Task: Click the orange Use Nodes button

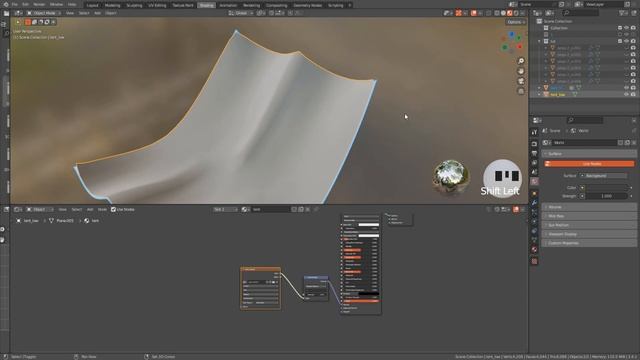Action: (590, 164)
